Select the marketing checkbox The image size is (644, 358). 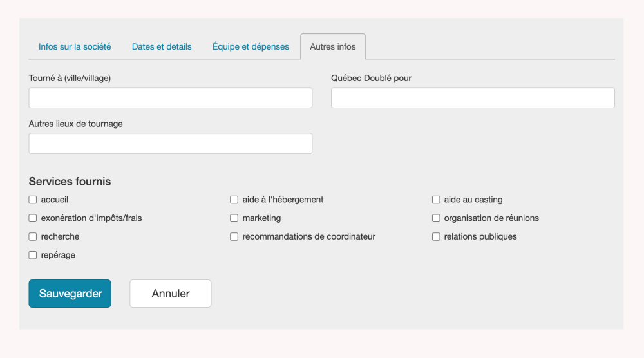coord(234,218)
